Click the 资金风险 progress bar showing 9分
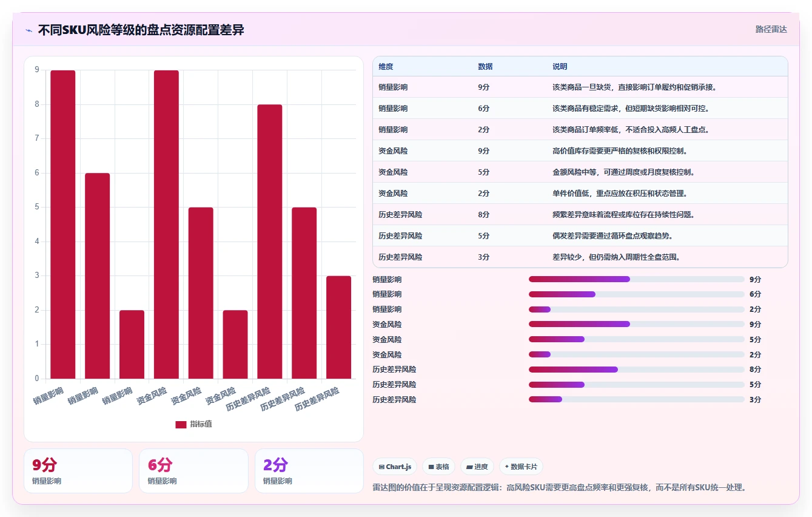Viewport: 812px width, 517px height. click(637, 324)
